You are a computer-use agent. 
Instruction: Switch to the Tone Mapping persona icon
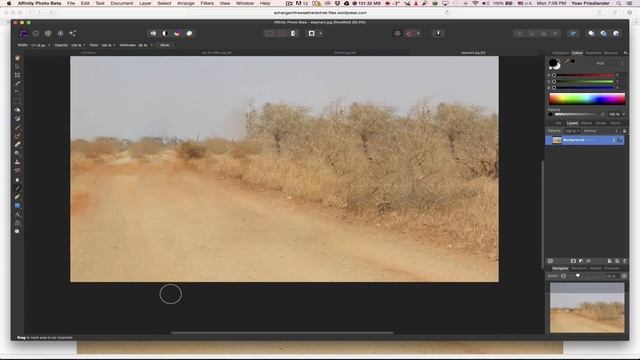coord(60,33)
